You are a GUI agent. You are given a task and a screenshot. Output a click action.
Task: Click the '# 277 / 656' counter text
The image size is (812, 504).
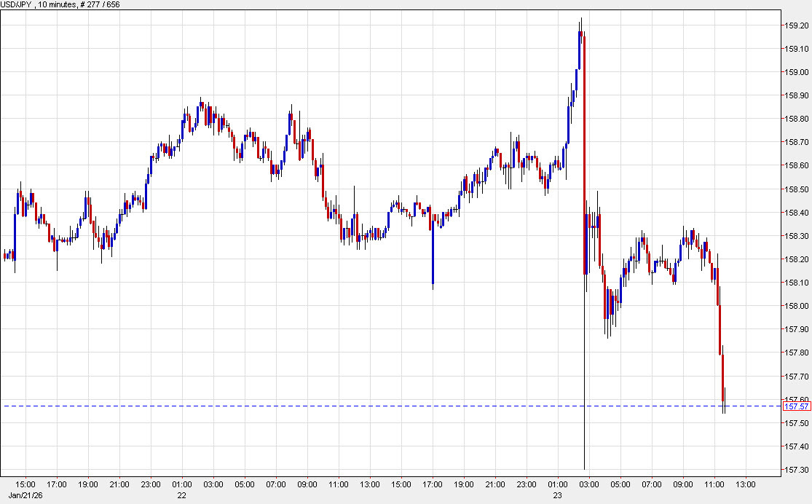(98, 4)
